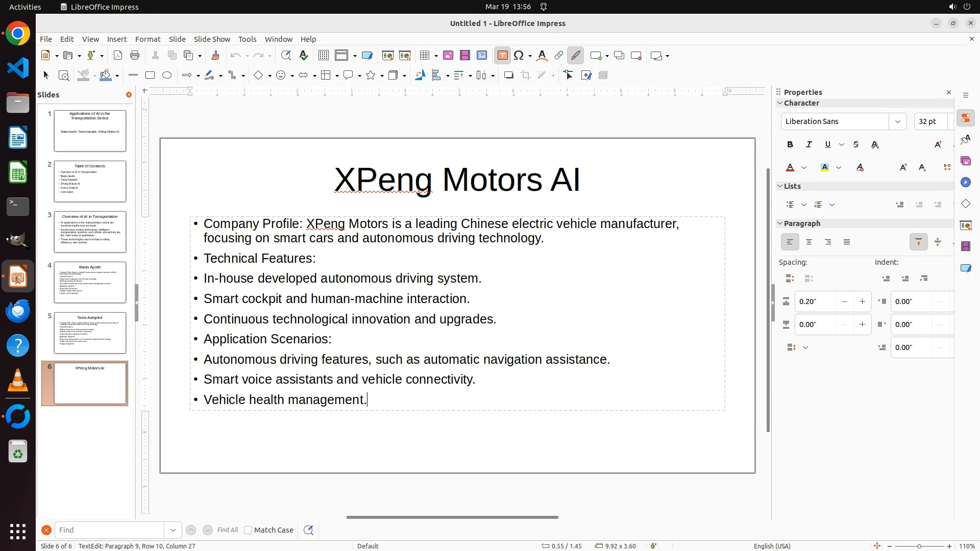Select the Tesla Autopilot slide thumbnail

[90, 333]
